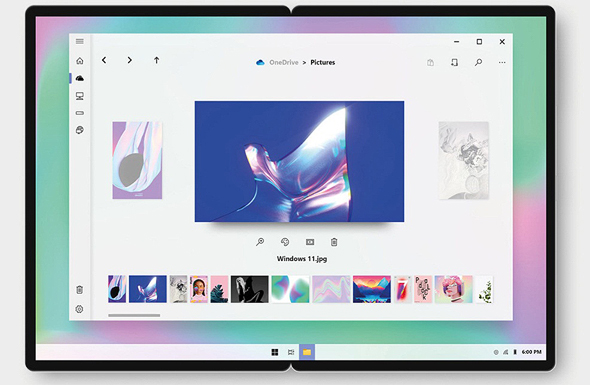This screenshot has width=590, height=385.
Task: Click OneDrive in the breadcrumb path
Action: [x=284, y=62]
